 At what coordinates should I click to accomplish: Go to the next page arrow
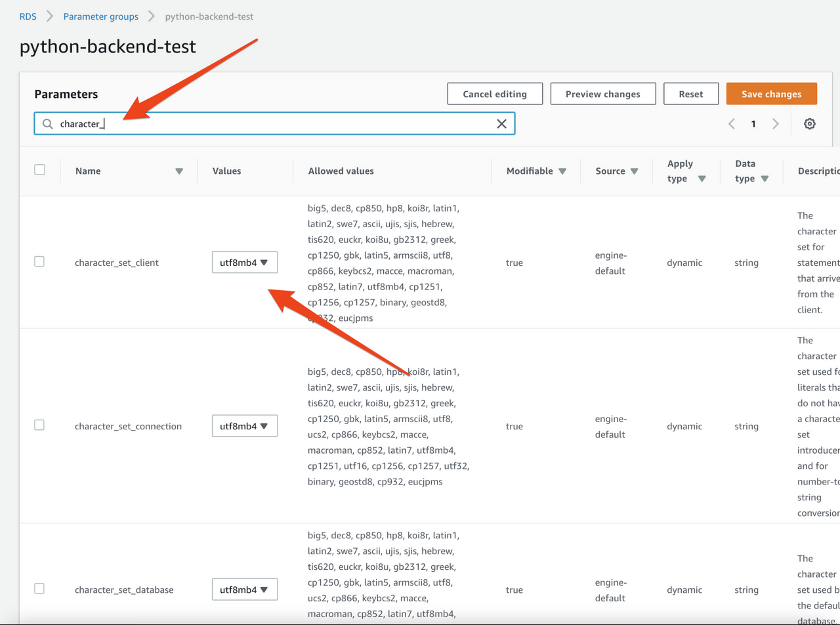(x=776, y=123)
